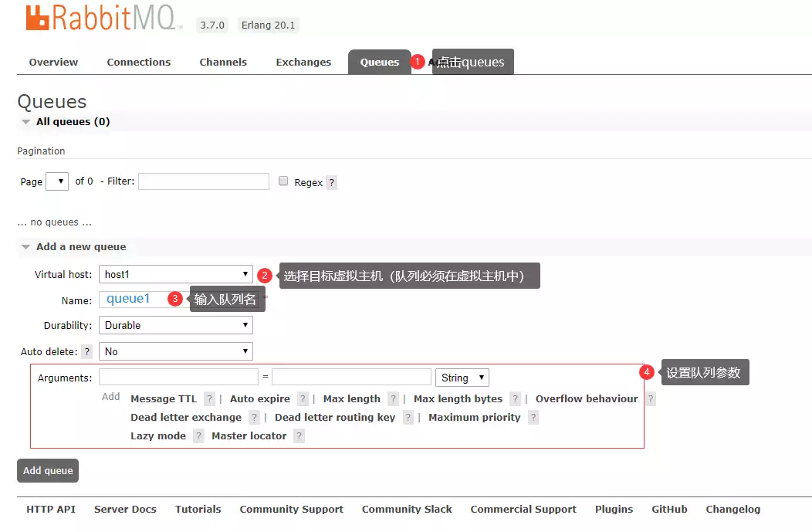The height and width of the screenshot is (532, 812).
Task: Add Dead letter routing key argument
Action: [x=335, y=418]
